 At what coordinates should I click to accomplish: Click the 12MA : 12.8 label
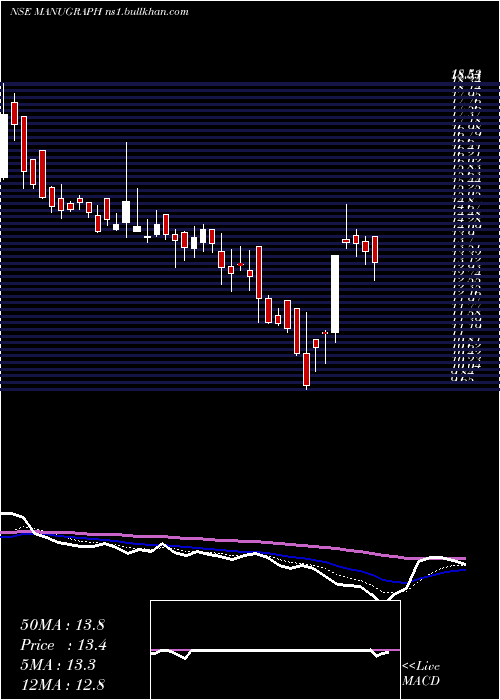pyautogui.click(x=62, y=684)
